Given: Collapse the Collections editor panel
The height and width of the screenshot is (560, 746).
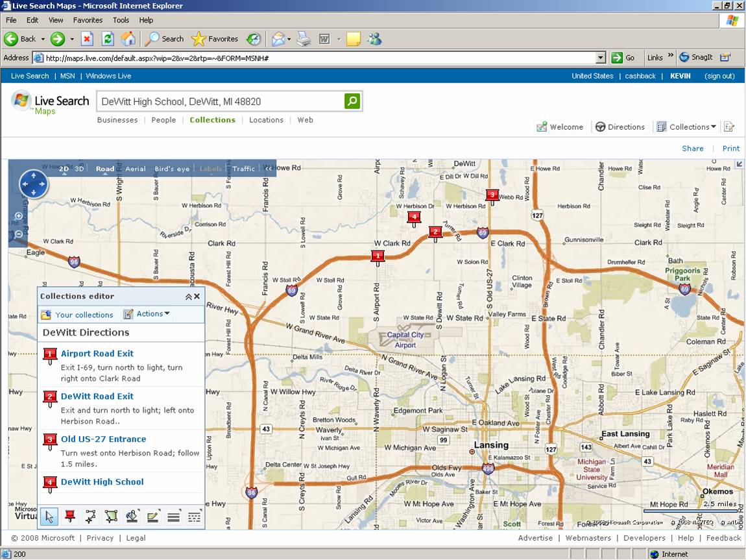Looking at the screenshot, I should pyautogui.click(x=188, y=297).
